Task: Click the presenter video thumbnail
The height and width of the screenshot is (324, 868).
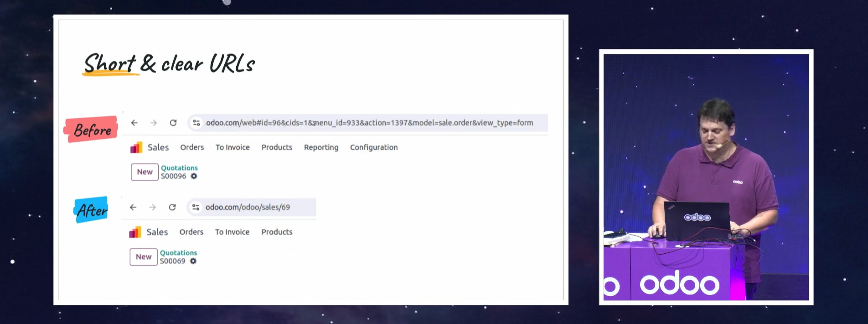Action: (706, 177)
